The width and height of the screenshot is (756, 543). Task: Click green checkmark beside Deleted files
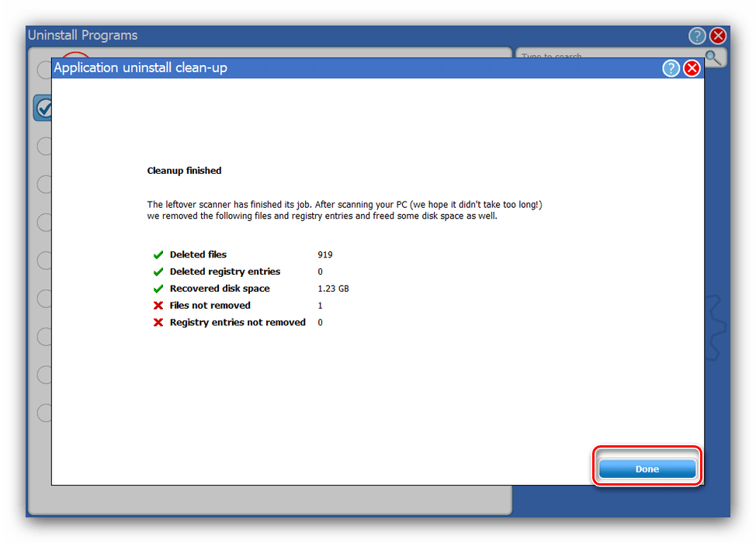click(x=158, y=254)
